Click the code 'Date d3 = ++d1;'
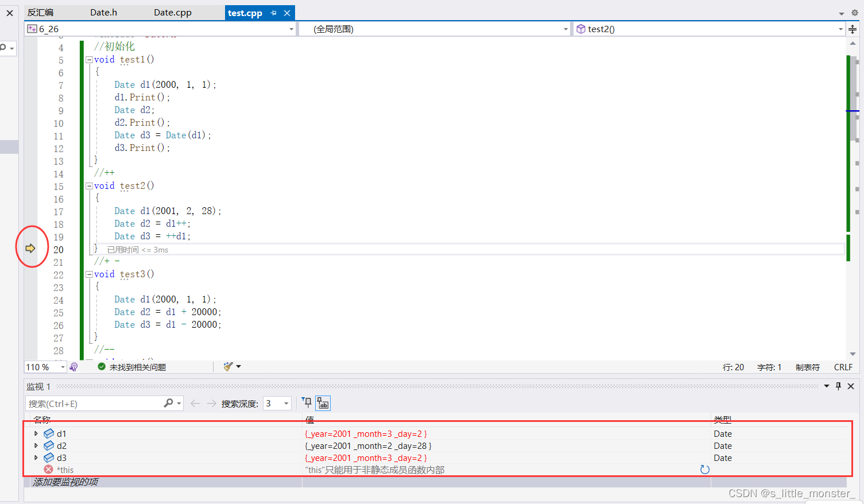This screenshot has height=504, width=864. point(152,237)
